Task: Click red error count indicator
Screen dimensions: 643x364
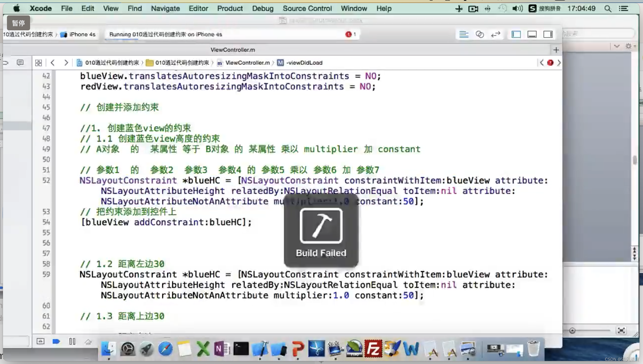Action: (x=350, y=34)
